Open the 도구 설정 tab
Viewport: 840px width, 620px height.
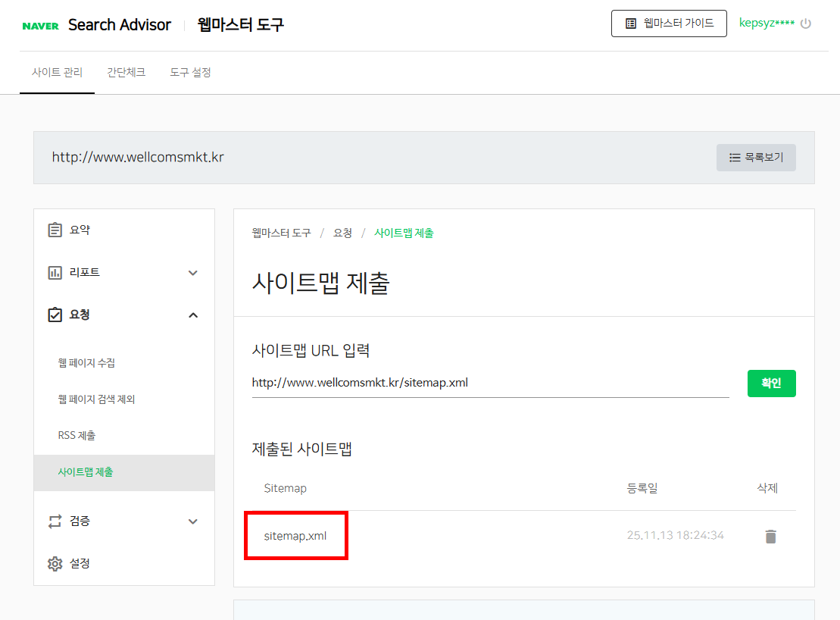(x=192, y=73)
